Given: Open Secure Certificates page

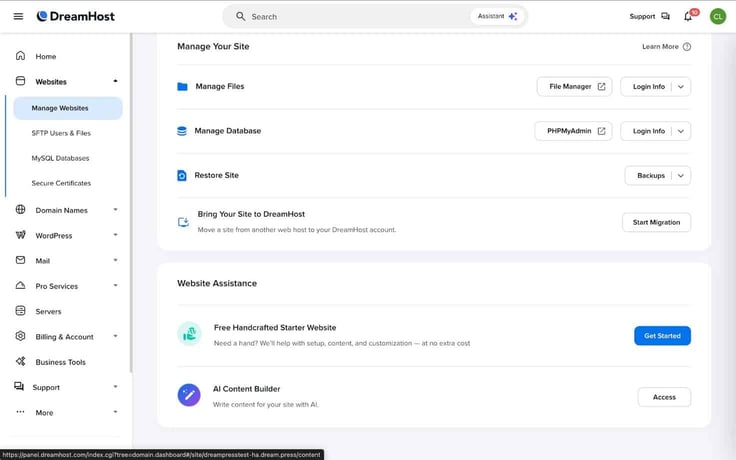Looking at the screenshot, I should pyautogui.click(x=61, y=183).
